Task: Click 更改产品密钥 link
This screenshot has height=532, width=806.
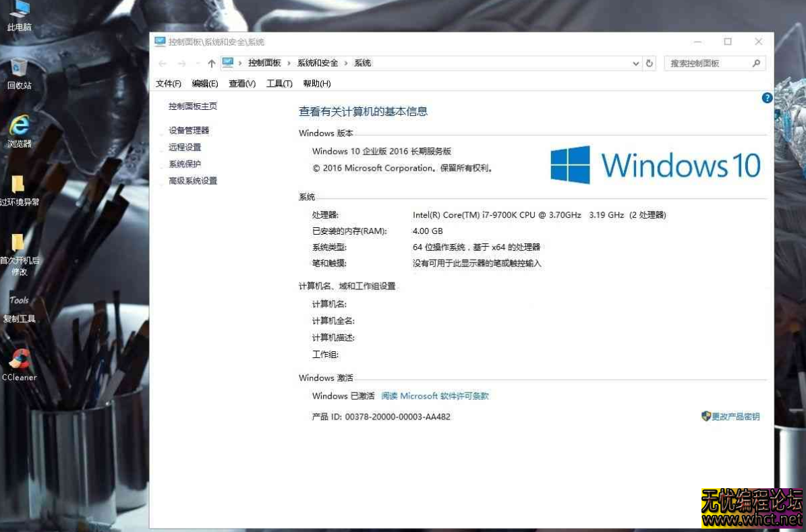Action: coord(736,416)
